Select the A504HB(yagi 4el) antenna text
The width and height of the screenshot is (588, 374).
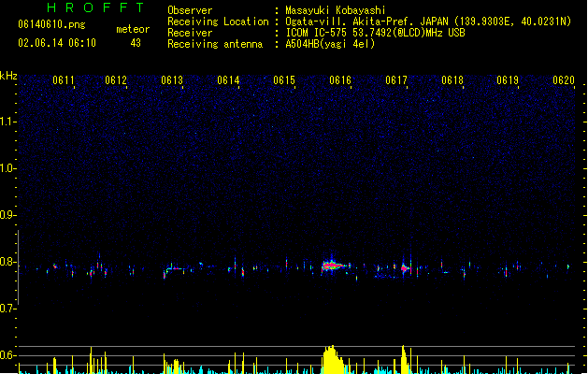point(330,44)
